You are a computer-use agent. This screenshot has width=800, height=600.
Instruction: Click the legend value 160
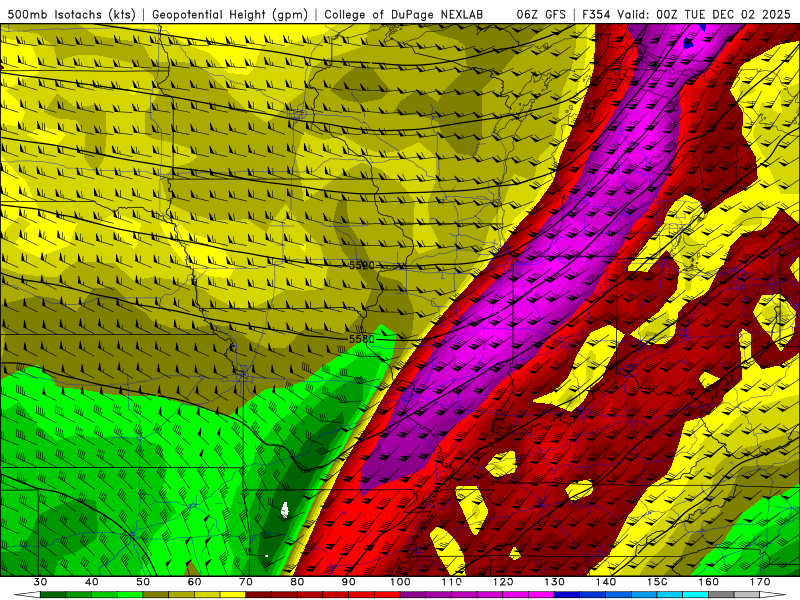[x=709, y=582]
